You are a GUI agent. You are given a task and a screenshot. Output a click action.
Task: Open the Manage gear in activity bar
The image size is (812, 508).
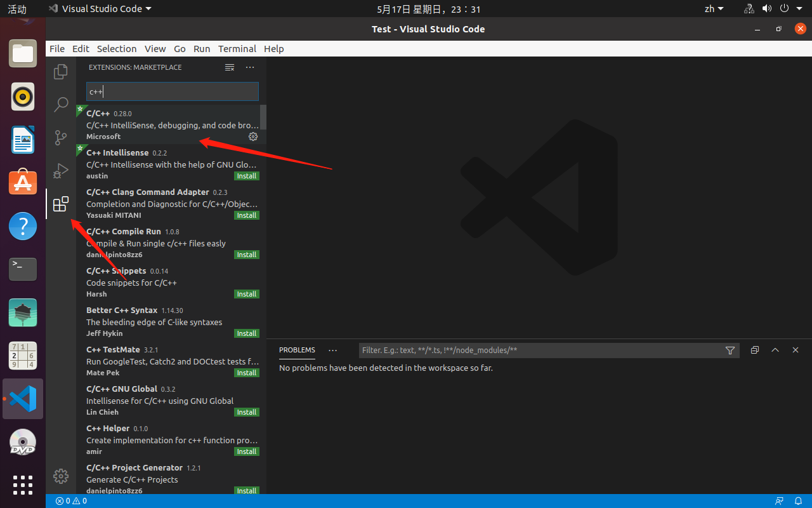coord(61,476)
